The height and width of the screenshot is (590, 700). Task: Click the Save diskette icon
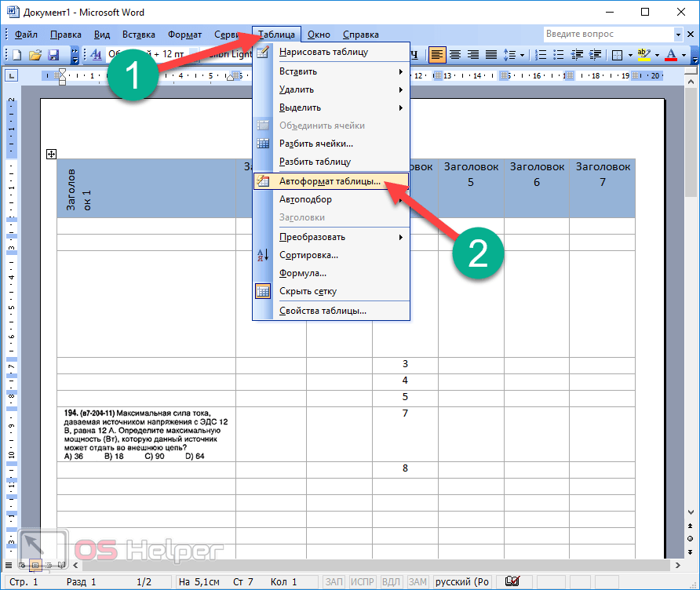[53, 55]
